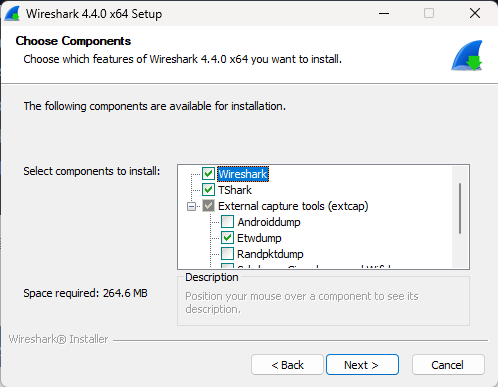
Task: Collapse the External capture tools tree node
Action: click(191, 206)
